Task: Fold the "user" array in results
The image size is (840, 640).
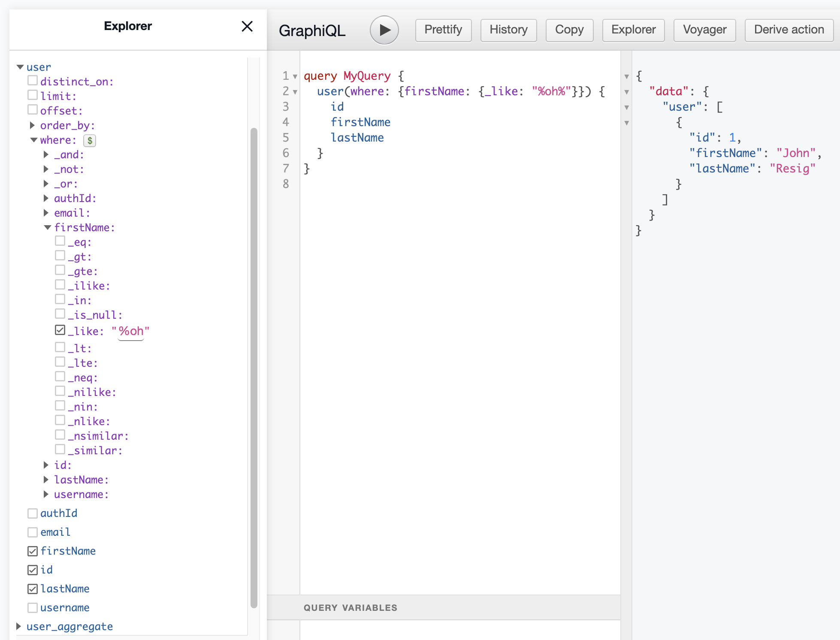Action: click(627, 108)
